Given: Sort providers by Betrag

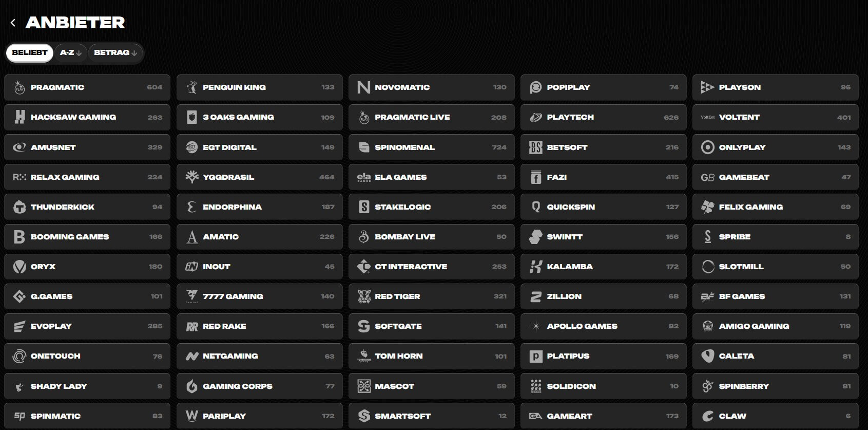Looking at the screenshot, I should [x=115, y=52].
